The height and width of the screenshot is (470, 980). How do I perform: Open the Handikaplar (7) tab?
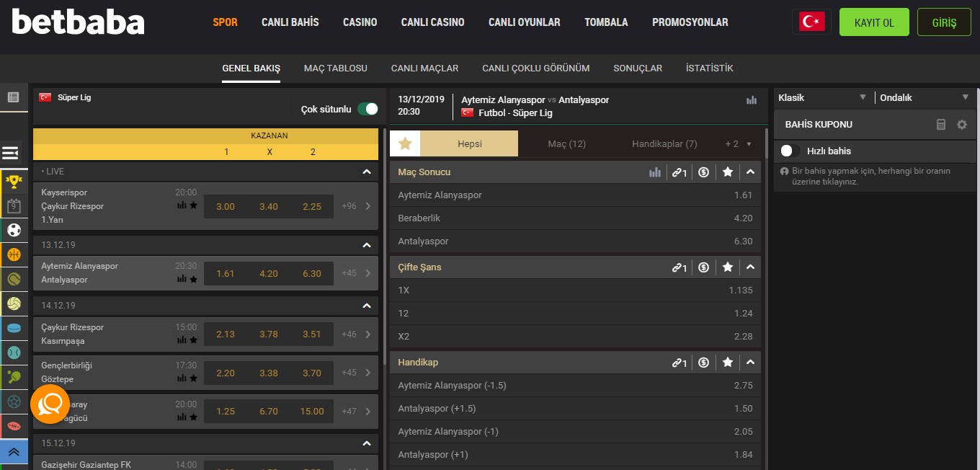point(664,144)
